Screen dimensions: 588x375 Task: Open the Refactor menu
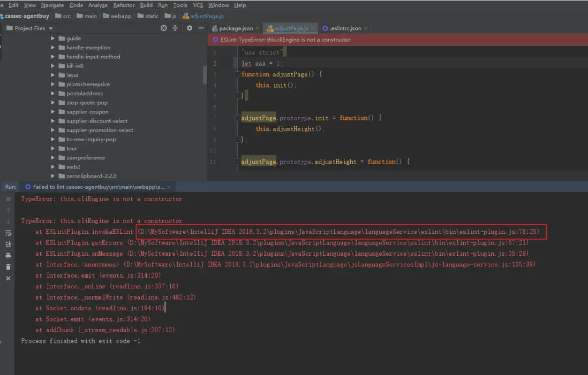tap(124, 5)
